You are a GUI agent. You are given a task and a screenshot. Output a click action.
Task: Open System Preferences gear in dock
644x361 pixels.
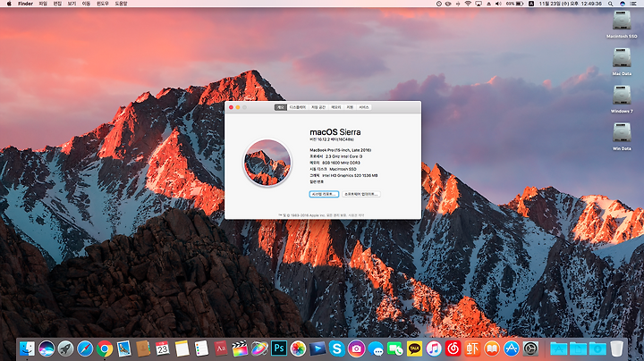click(x=530, y=348)
